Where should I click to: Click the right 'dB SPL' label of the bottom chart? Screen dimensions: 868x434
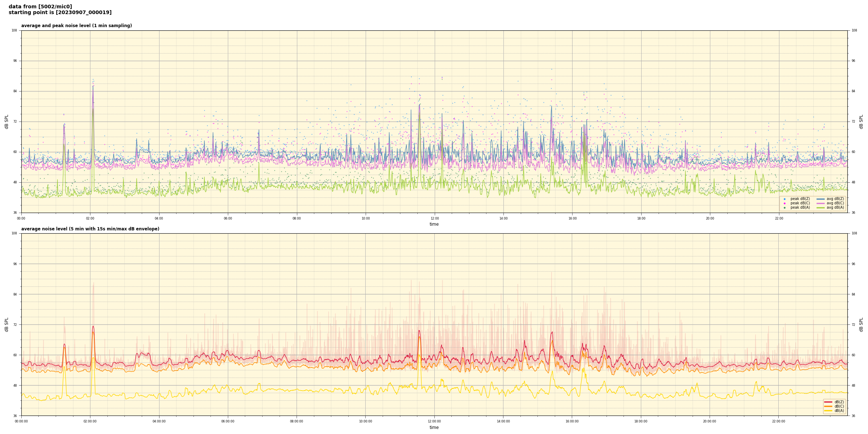click(861, 324)
